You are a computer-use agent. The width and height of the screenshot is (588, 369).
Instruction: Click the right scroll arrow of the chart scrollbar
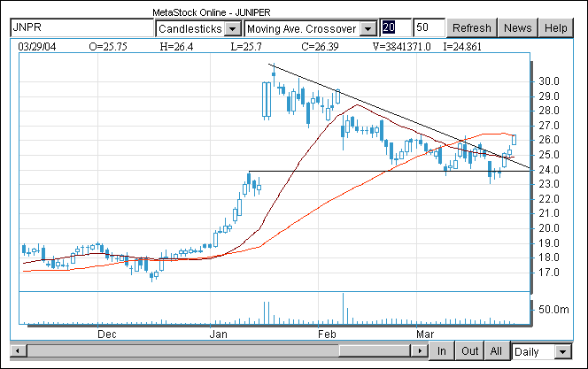click(419, 351)
